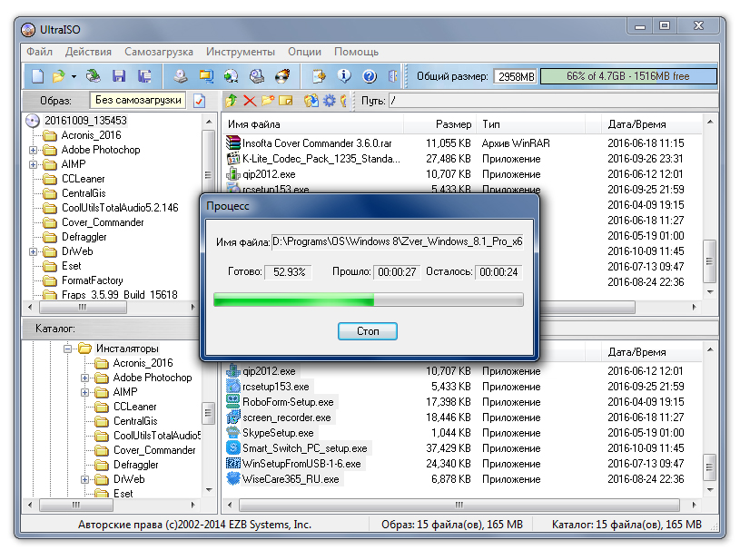This screenshot has height=560, width=740.
Task: Click the Compress ISO toolbar icon
Action: (206, 76)
